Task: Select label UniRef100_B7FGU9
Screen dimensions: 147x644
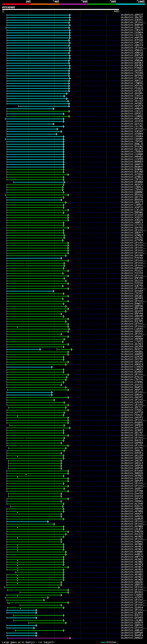Action: pyautogui.click(x=132, y=40)
